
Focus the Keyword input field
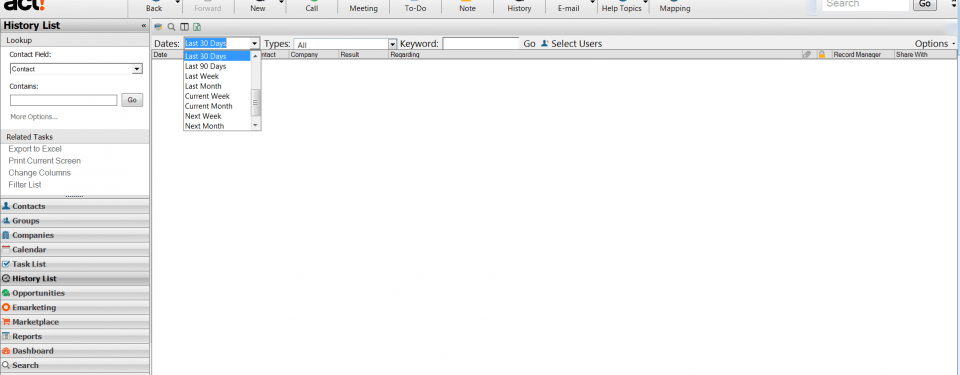(x=481, y=44)
